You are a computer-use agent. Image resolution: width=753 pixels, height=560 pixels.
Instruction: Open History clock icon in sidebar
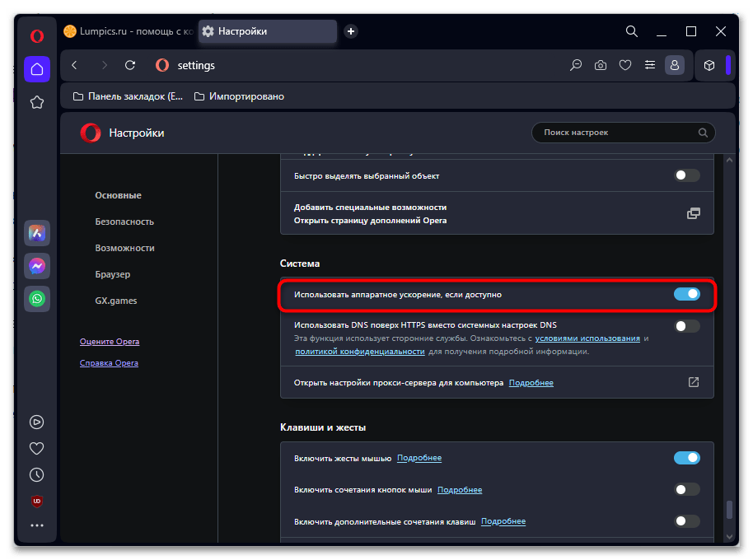tap(37, 474)
